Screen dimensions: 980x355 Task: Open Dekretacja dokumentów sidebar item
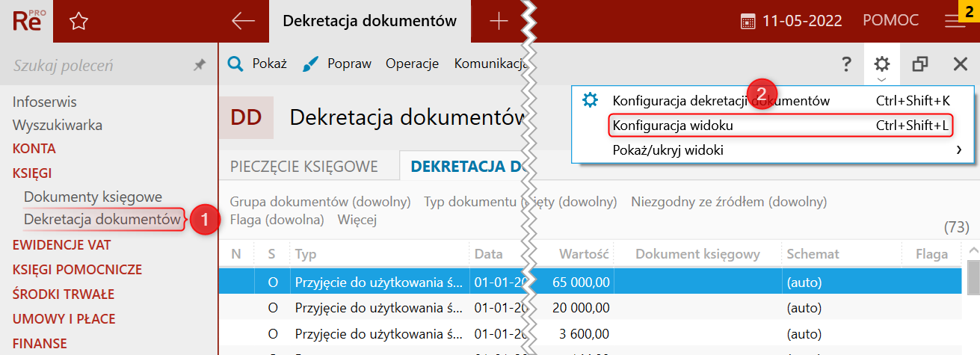click(102, 220)
